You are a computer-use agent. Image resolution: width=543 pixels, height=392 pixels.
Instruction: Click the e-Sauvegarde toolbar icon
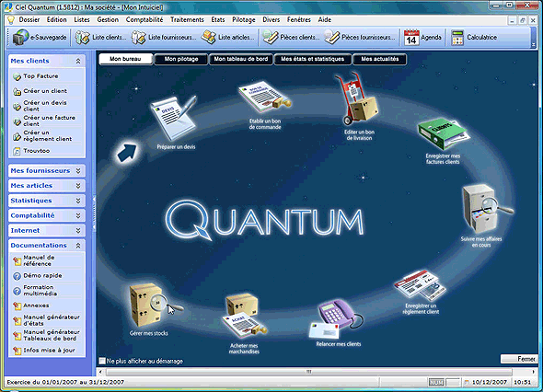click(21, 38)
